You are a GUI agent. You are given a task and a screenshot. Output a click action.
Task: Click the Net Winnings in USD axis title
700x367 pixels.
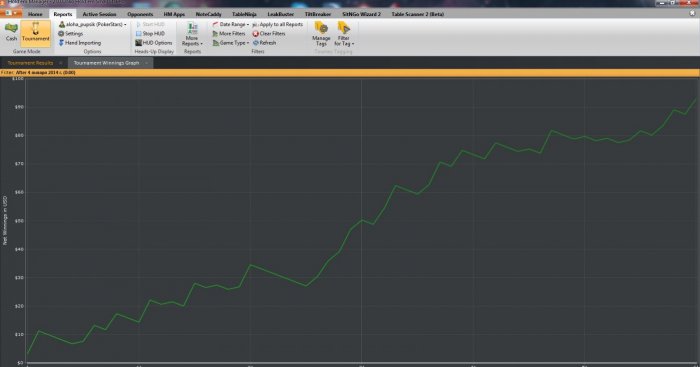5,221
